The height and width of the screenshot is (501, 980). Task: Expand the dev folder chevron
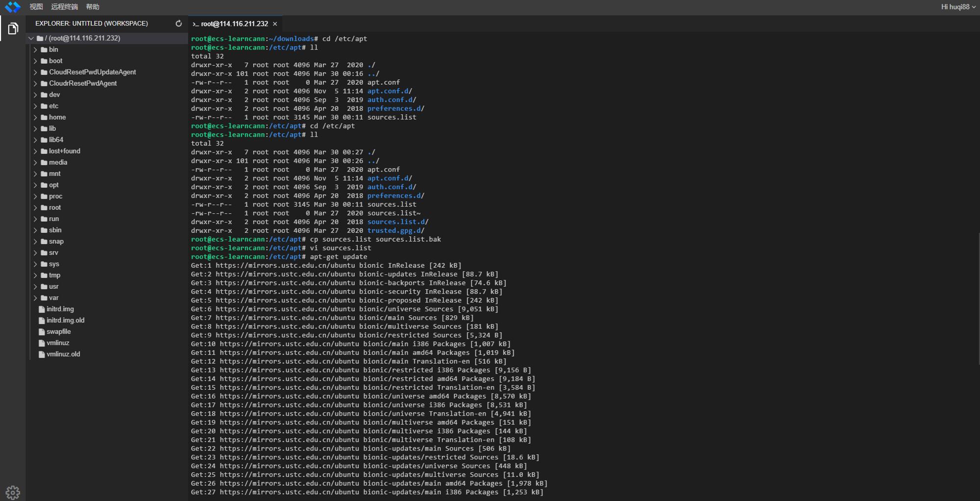pos(35,95)
